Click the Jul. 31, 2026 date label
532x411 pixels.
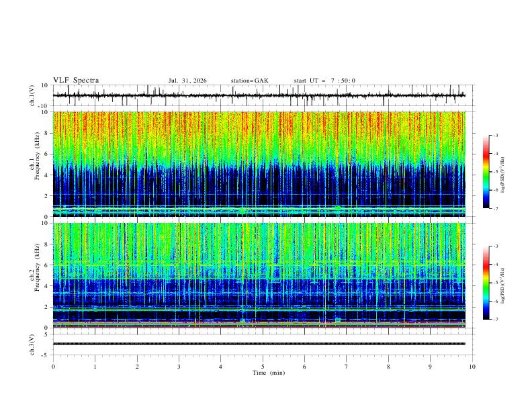tap(187, 81)
